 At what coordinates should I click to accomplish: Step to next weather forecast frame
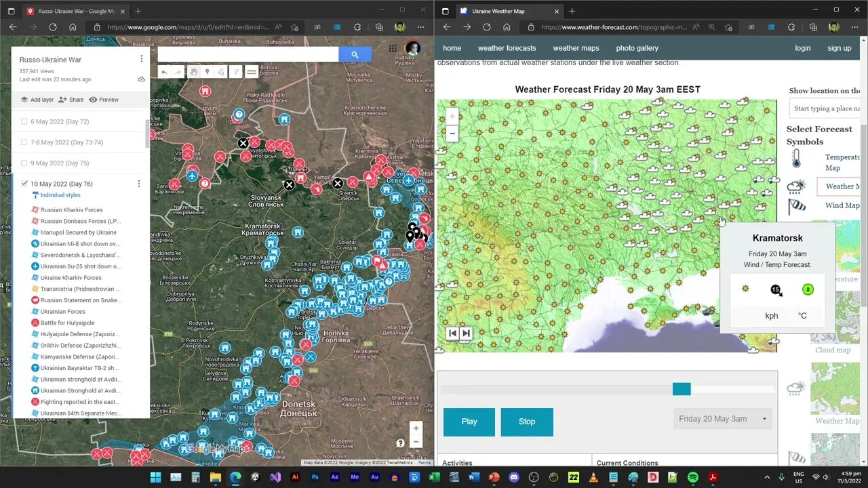coord(467,333)
